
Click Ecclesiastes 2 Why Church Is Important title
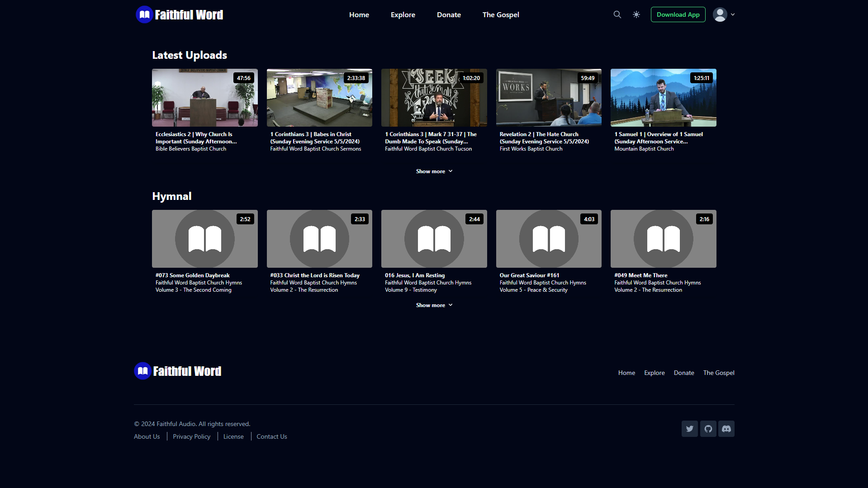(x=196, y=138)
